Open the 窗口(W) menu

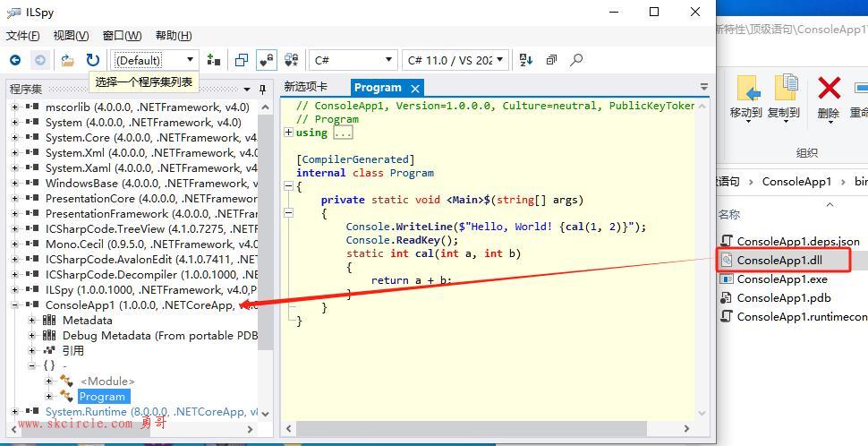(123, 36)
